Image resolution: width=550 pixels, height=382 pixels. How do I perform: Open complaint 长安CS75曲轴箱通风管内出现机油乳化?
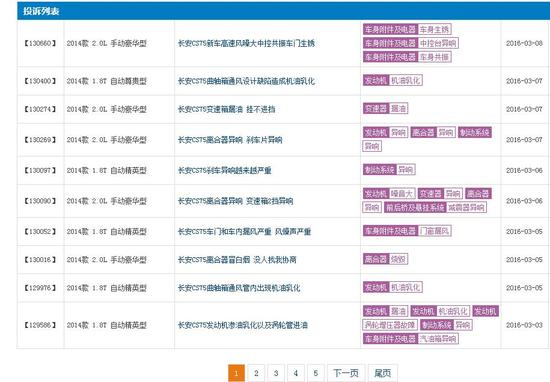(x=239, y=288)
